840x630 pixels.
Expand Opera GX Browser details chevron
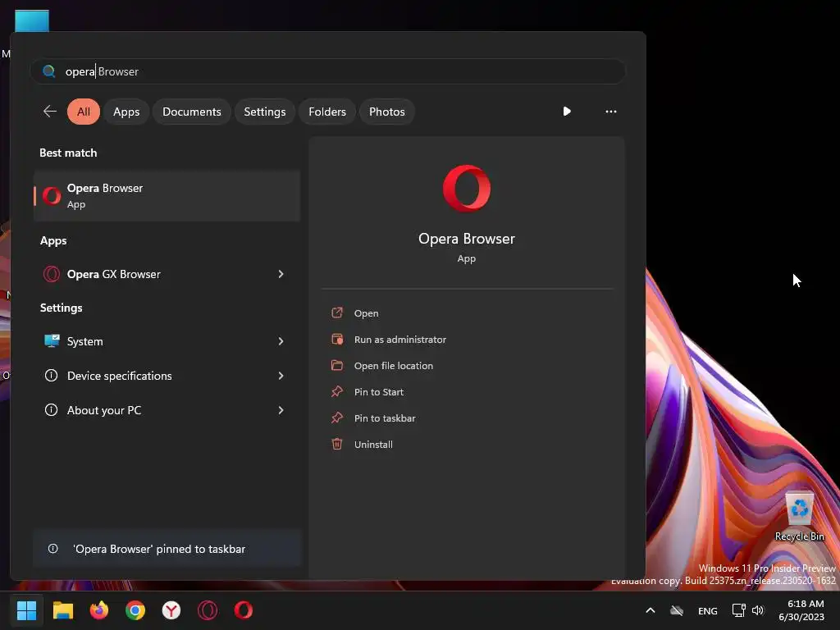point(281,274)
